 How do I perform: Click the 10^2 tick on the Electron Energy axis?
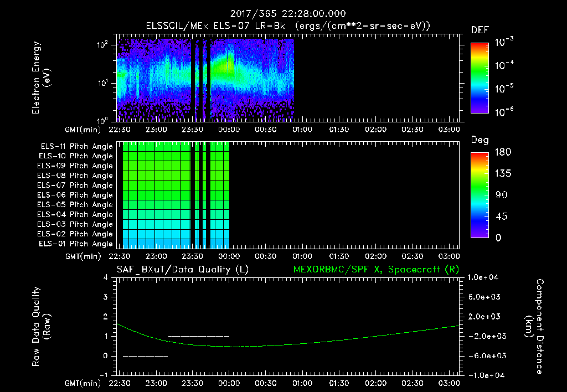tap(102, 45)
